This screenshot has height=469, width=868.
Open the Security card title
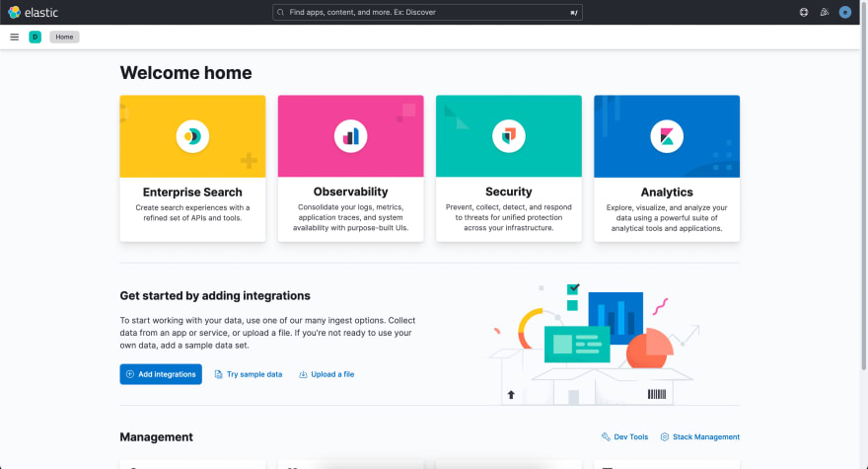[509, 192]
